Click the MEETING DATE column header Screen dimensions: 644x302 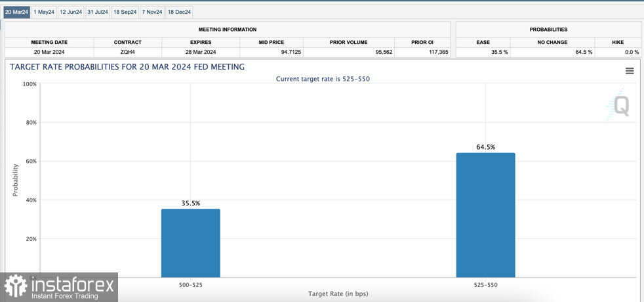(x=49, y=42)
